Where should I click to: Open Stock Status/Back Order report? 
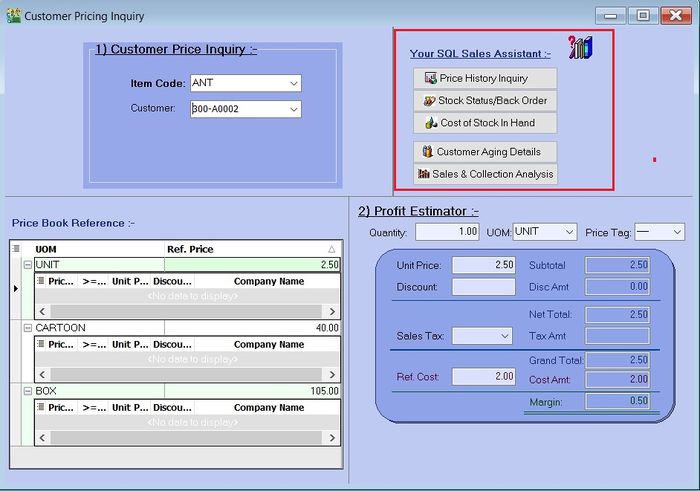(x=484, y=100)
